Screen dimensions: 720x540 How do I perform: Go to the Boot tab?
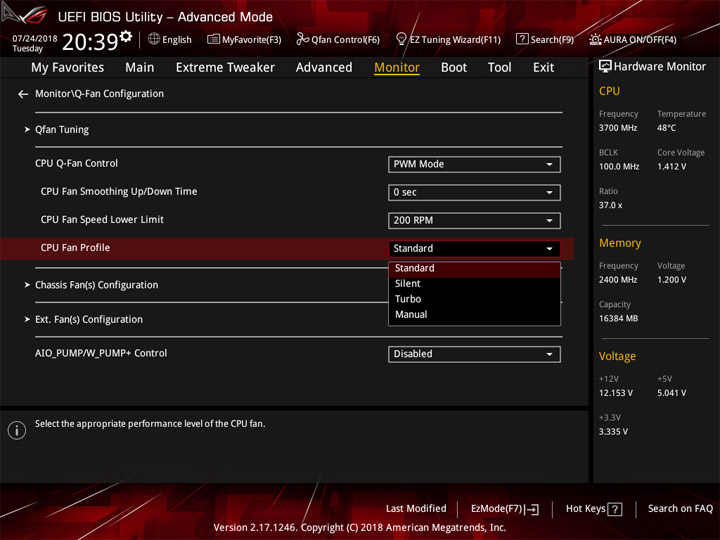tap(454, 68)
